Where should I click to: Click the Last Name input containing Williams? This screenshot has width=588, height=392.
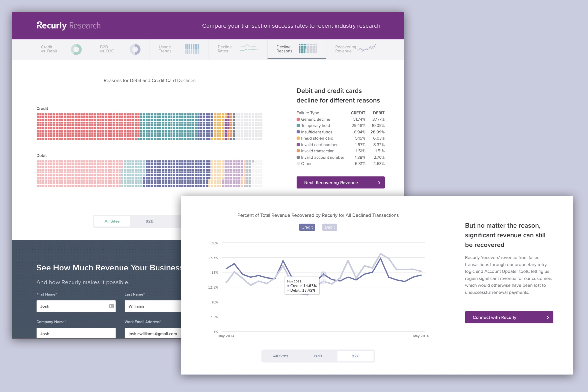tap(153, 306)
